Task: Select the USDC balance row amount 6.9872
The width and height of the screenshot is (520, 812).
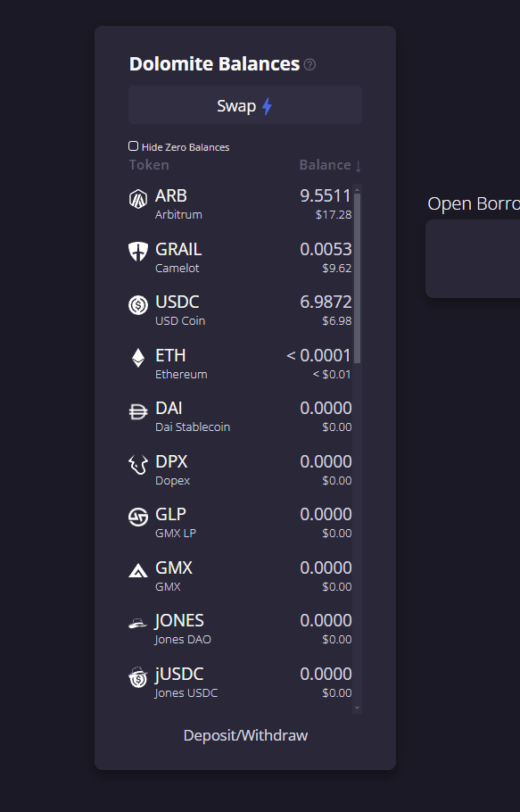Action: [326, 302]
